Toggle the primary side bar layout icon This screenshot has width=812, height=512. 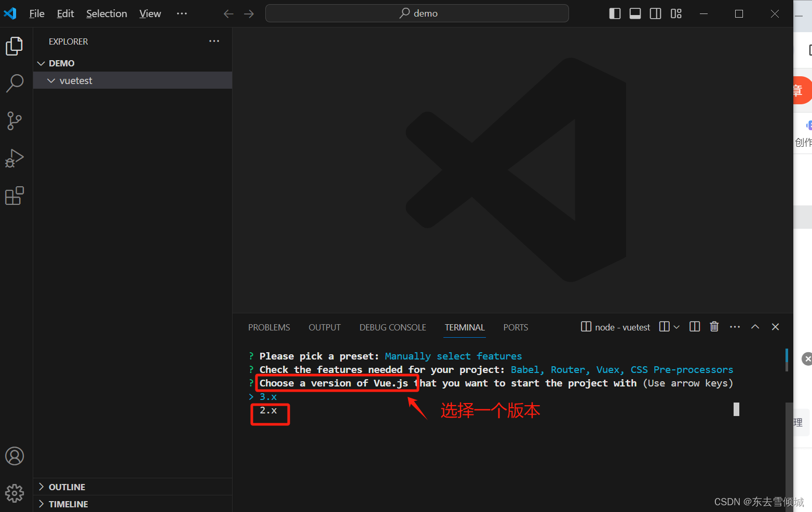pyautogui.click(x=615, y=13)
